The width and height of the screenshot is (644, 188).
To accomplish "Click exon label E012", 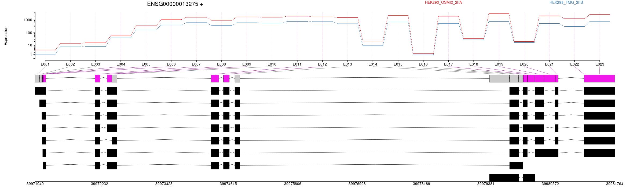I will (322, 64).
